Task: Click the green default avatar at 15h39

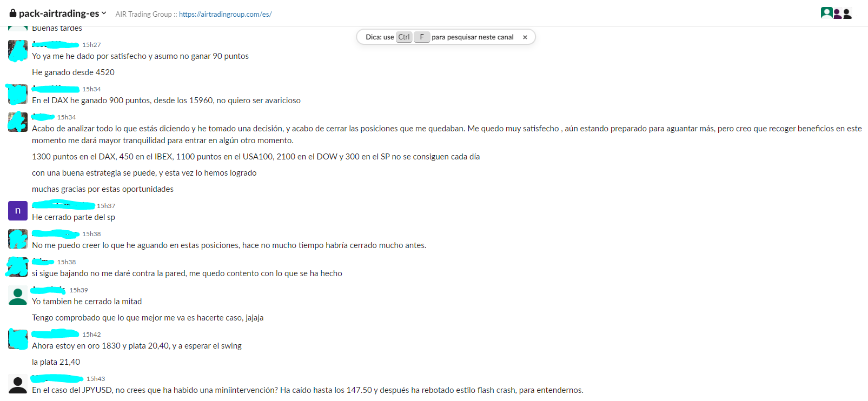Action: pos(18,296)
